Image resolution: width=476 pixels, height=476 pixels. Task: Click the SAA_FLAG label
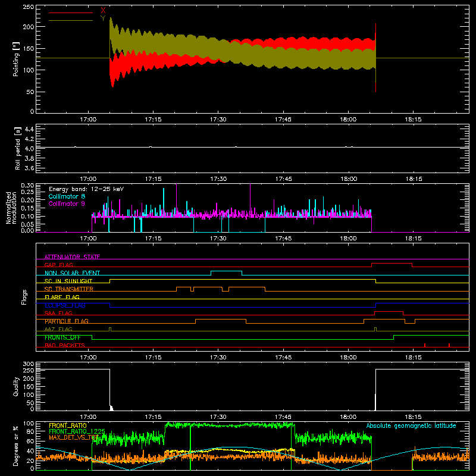click(58, 313)
